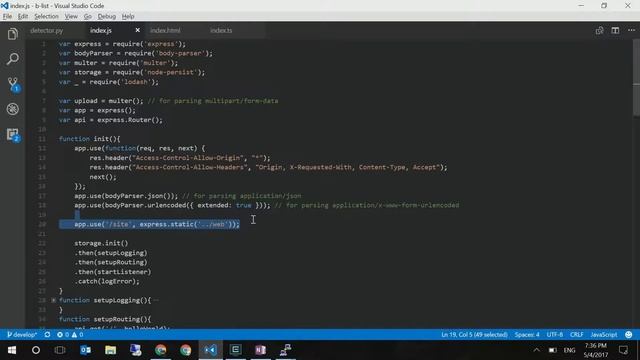
Task: Open the File menu
Action: click(7, 16)
